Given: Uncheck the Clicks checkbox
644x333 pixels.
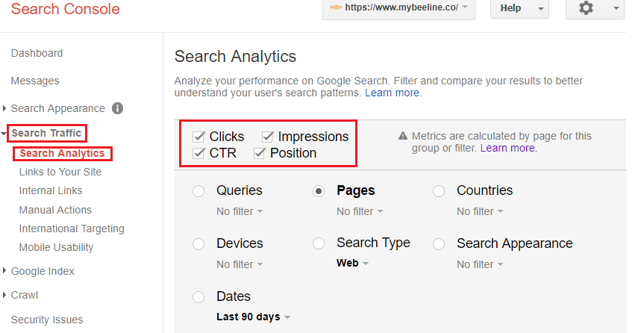Looking at the screenshot, I should pos(198,137).
